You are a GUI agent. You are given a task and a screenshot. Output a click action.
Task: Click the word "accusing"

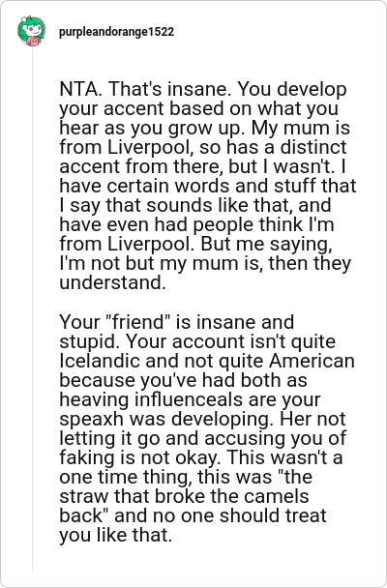(x=245, y=438)
